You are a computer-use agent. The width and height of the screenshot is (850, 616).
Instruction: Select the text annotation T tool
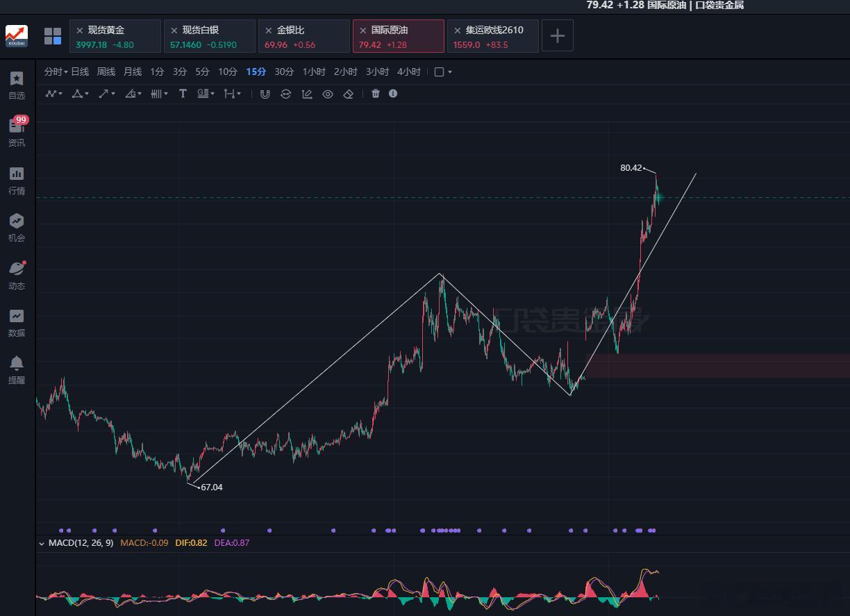(x=183, y=94)
